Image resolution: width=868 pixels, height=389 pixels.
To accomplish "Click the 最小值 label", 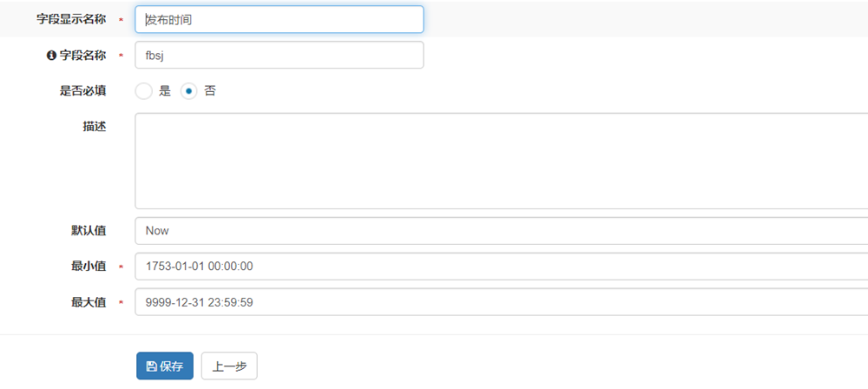I will coord(89,267).
